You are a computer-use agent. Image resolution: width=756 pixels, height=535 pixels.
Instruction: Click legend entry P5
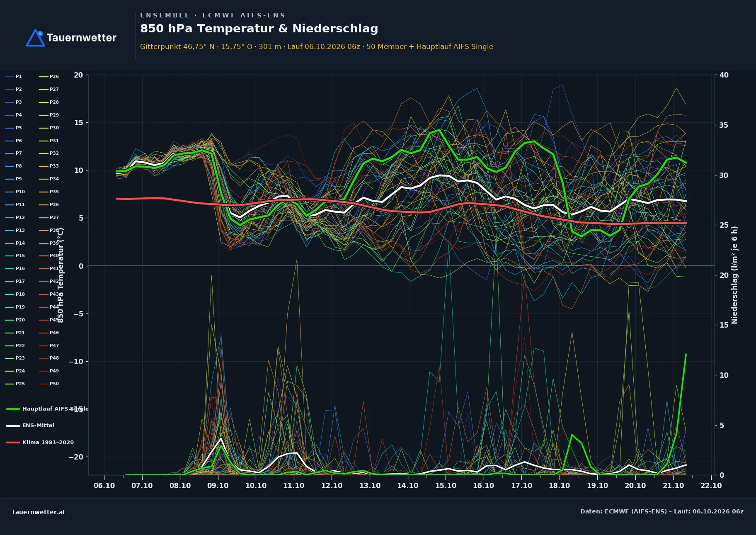[14, 128]
